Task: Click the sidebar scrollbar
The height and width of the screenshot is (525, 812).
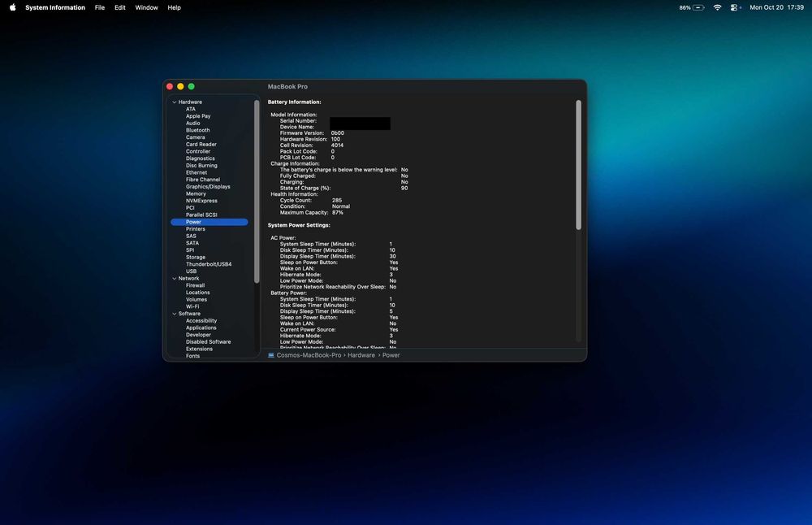Action: pos(257,191)
